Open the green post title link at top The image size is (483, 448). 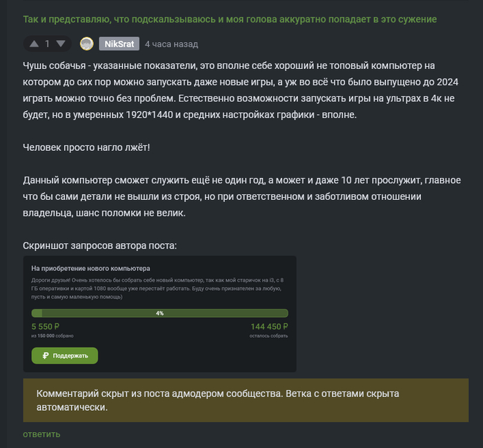pos(229,19)
